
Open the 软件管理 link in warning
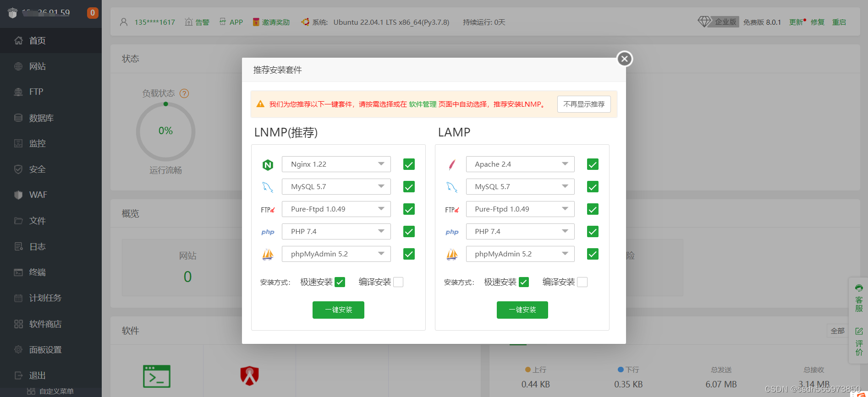click(423, 104)
